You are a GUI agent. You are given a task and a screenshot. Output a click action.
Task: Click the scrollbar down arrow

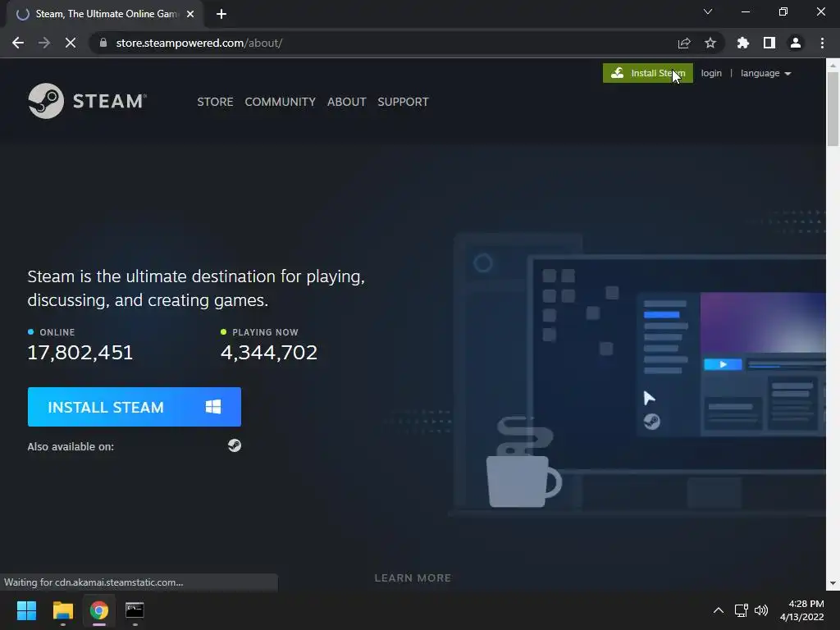pos(833,583)
